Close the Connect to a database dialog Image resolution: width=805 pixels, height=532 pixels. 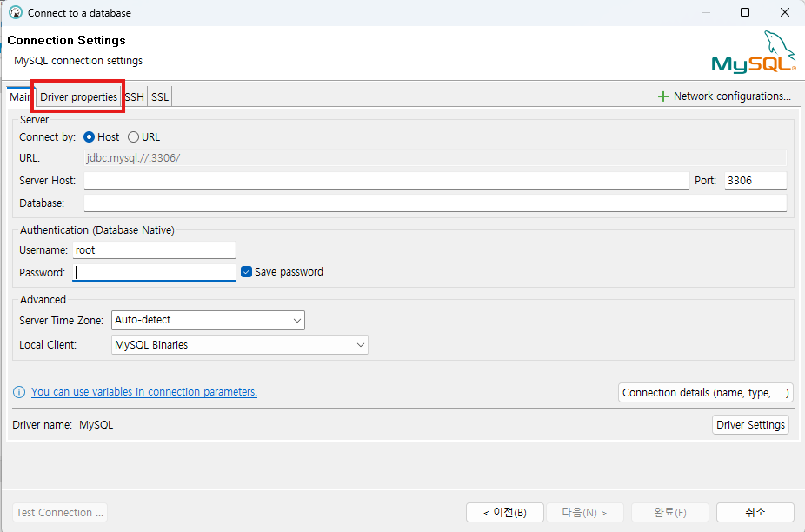click(784, 12)
